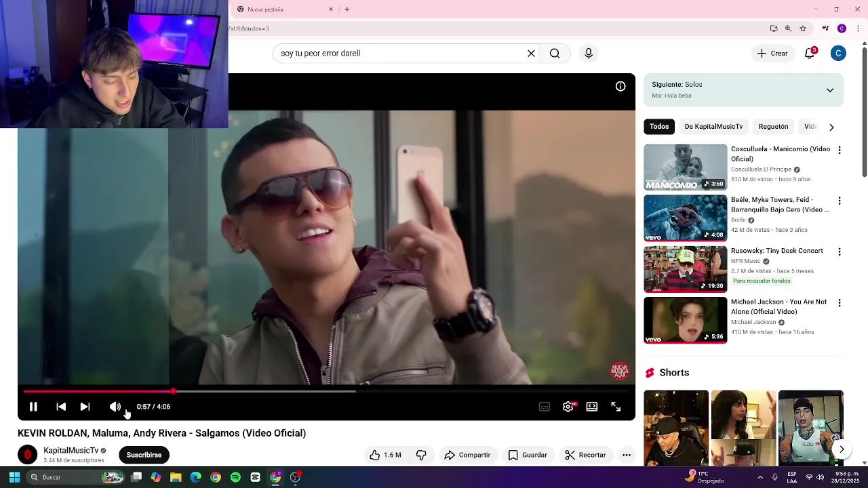The height and width of the screenshot is (488, 868).
Task: Select the Reguetón filter chip
Action: (x=773, y=127)
